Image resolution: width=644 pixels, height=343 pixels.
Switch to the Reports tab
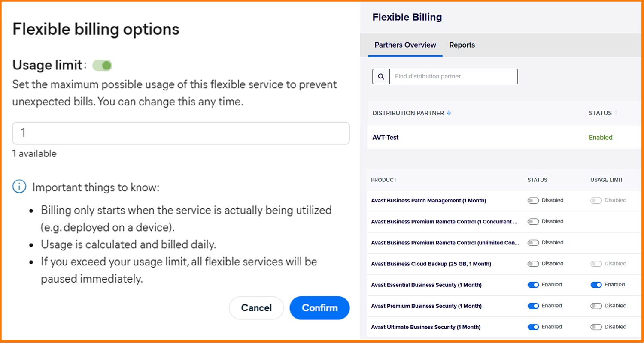point(462,45)
